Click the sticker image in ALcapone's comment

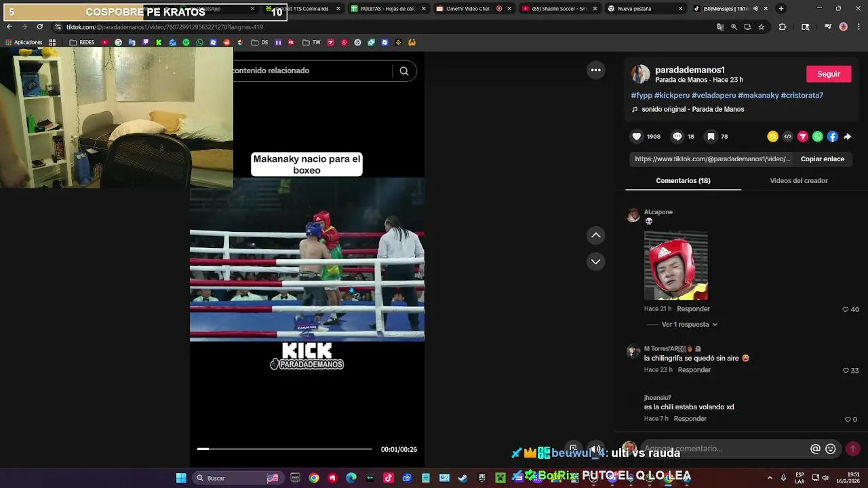676,266
